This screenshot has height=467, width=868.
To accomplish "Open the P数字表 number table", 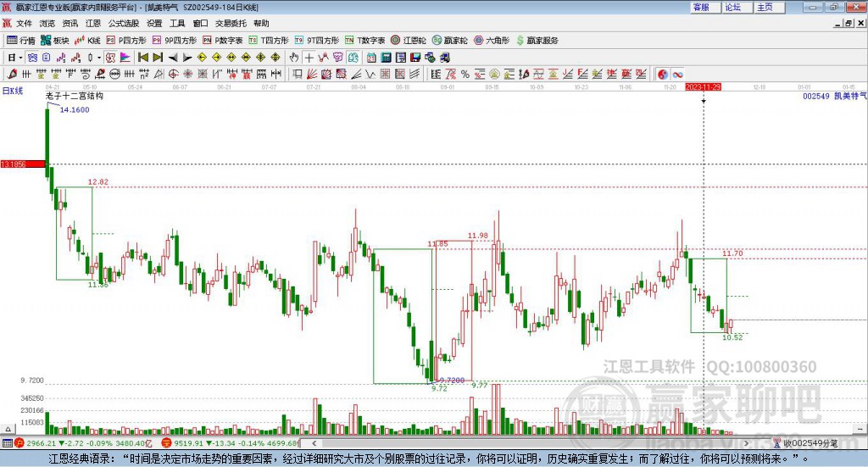I will click(223, 41).
